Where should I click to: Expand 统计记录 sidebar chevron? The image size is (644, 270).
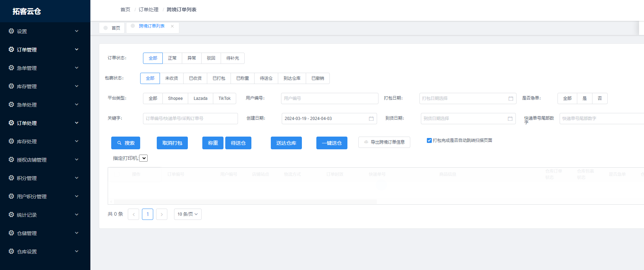tap(77, 215)
